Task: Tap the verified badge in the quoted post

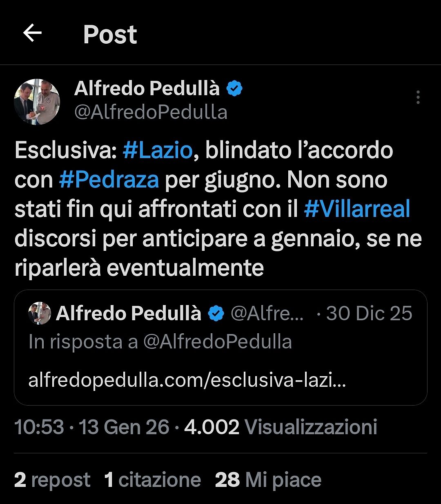Action: (216, 314)
